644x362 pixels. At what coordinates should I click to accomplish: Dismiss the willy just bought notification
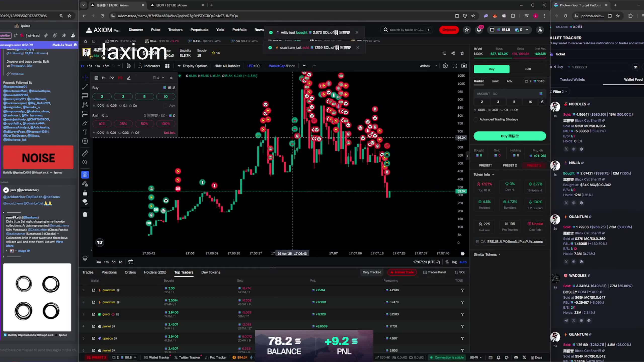(357, 32)
